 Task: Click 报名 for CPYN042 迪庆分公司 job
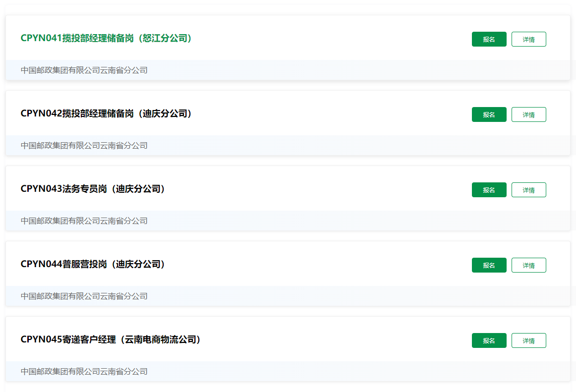click(x=489, y=114)
